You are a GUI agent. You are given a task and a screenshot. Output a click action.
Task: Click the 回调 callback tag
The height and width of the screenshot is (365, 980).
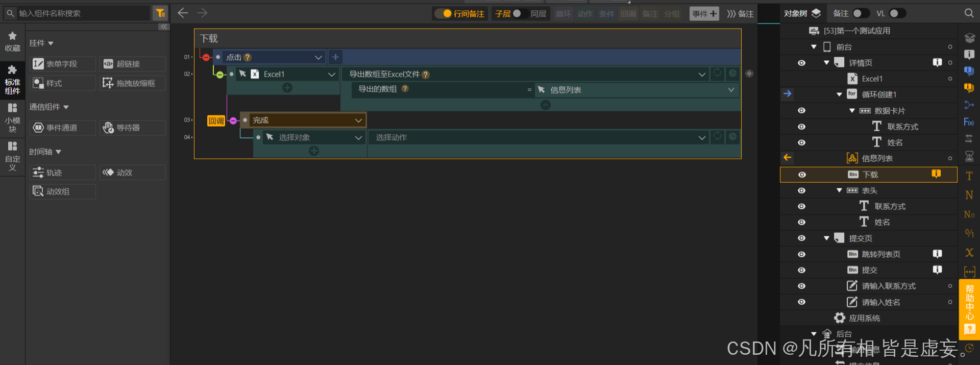tap(216, 121)
